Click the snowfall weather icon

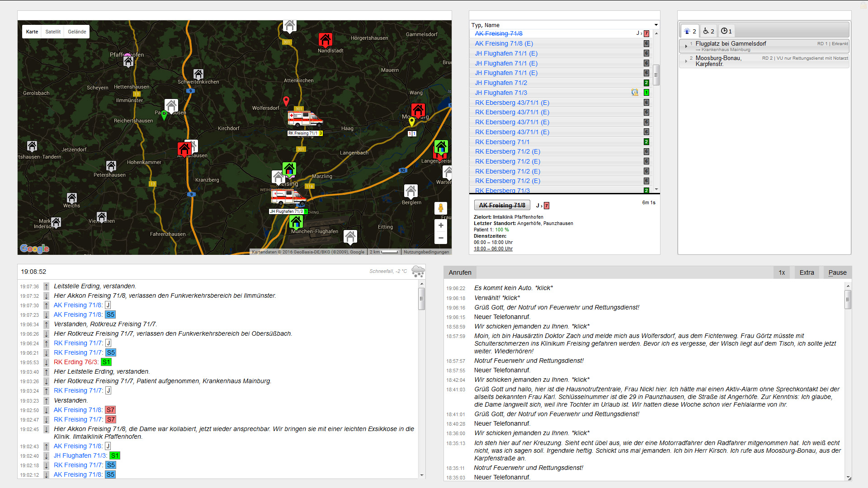click(418, 272)
